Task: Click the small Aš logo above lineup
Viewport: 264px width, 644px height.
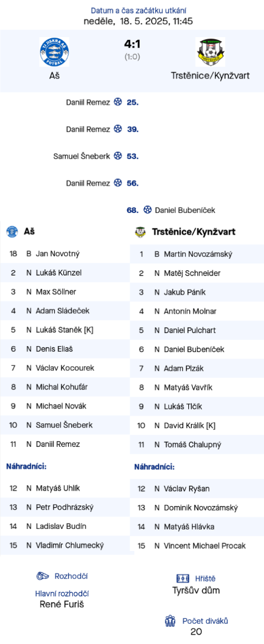Action: [x=12, y=232]
